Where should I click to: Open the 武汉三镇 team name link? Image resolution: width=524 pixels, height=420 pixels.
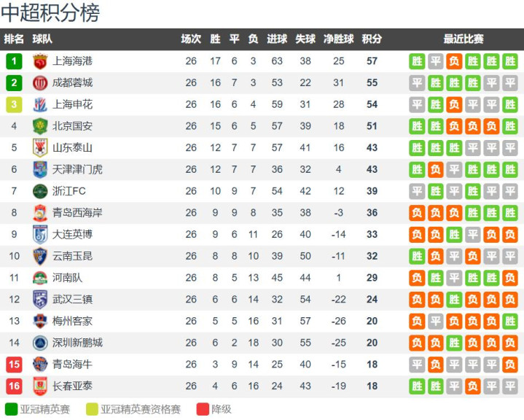pos(72,299)
